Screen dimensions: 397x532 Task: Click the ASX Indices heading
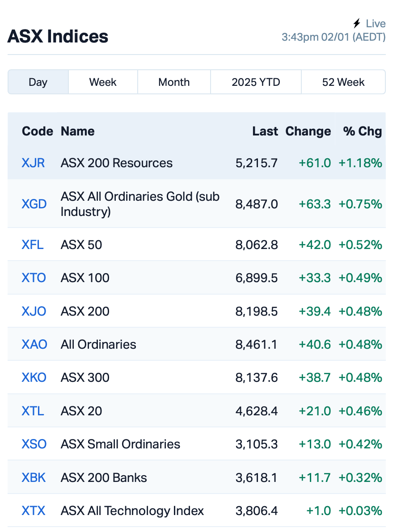(58, 36)
